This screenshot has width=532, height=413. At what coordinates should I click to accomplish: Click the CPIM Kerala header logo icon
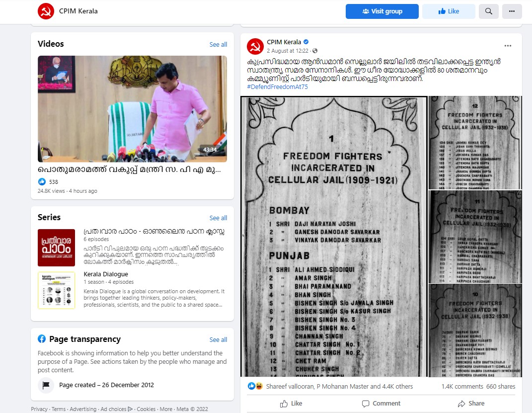click(46, 11)
